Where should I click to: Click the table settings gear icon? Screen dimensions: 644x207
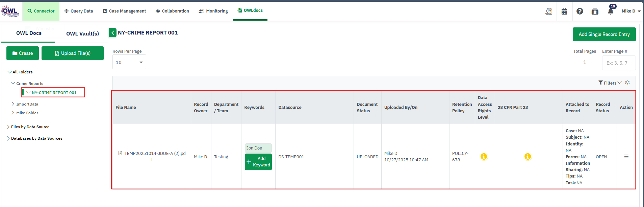click(x=627, y=83)
